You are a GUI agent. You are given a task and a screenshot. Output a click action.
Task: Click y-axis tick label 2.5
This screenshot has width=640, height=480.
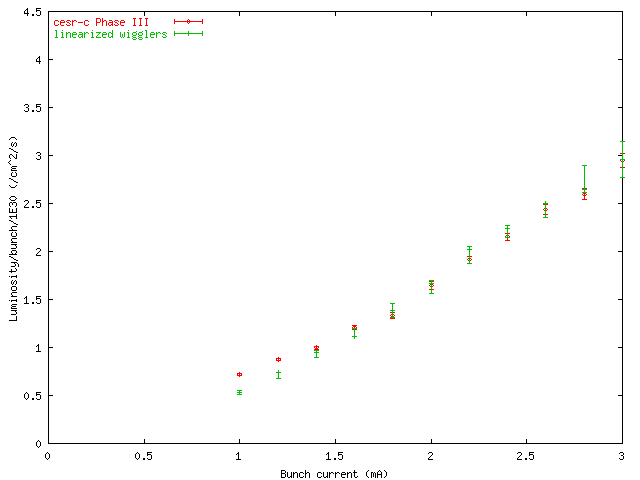coord(33,204)
